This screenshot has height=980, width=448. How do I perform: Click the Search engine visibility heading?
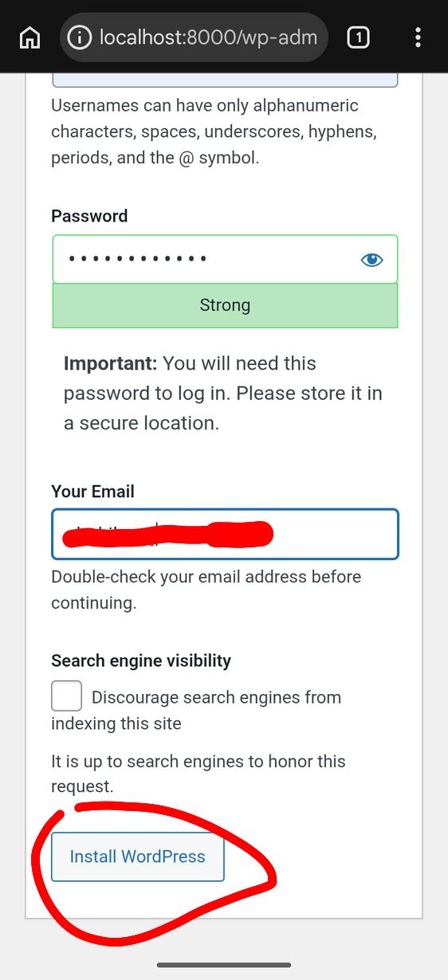click(141, 661)
